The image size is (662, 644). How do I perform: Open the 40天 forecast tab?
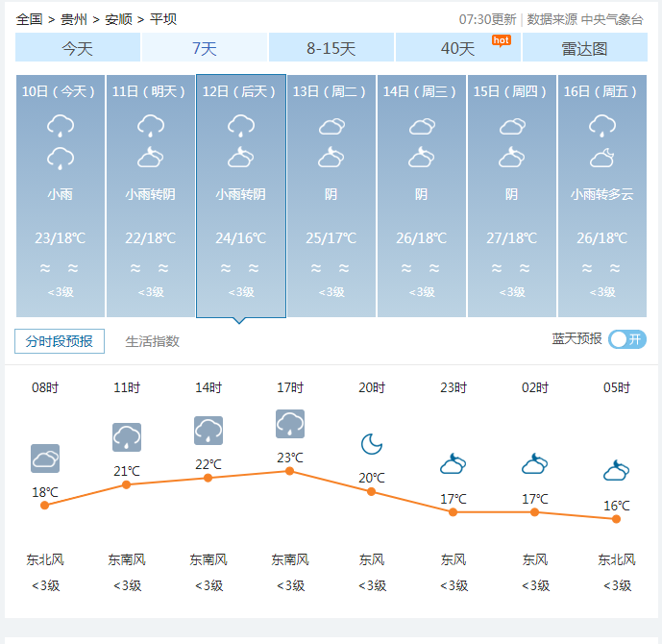(458, 48)
